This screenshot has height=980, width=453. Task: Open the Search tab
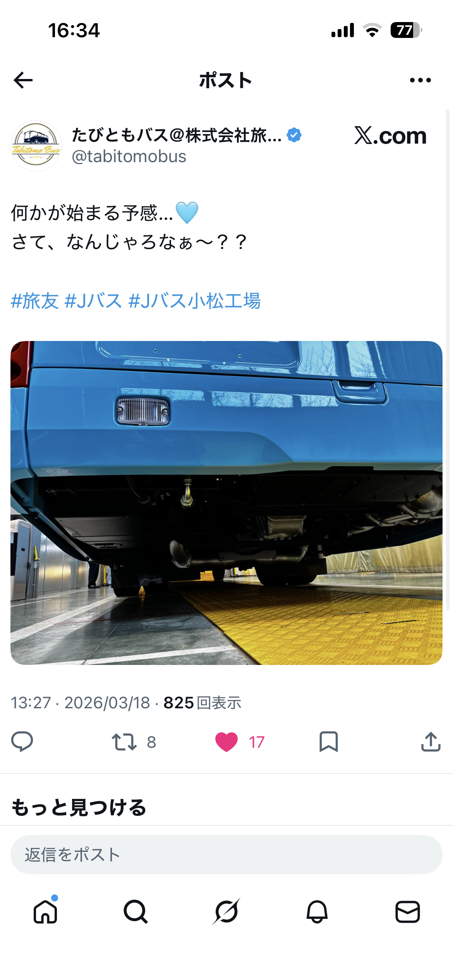(x=136, y=911)
